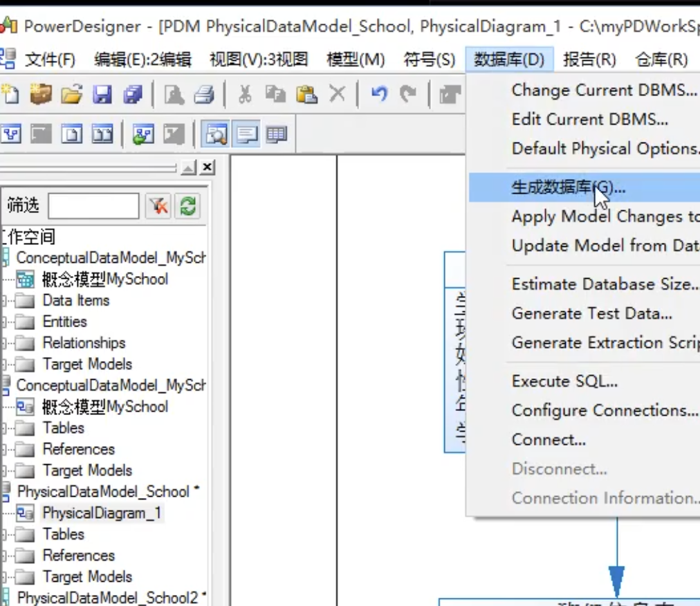Screen dimensions: 700x606
Task: Click the grey icon right of Redo
Action: pos(450,94)
